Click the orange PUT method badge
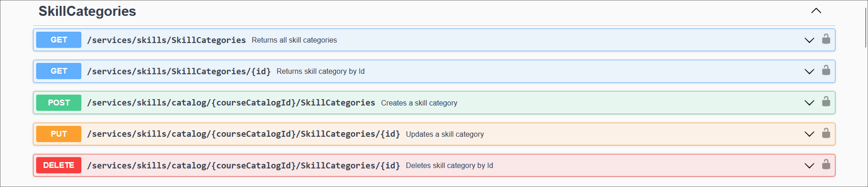Image resolution: width=868 pixels, height=187 pixels. 59,134
